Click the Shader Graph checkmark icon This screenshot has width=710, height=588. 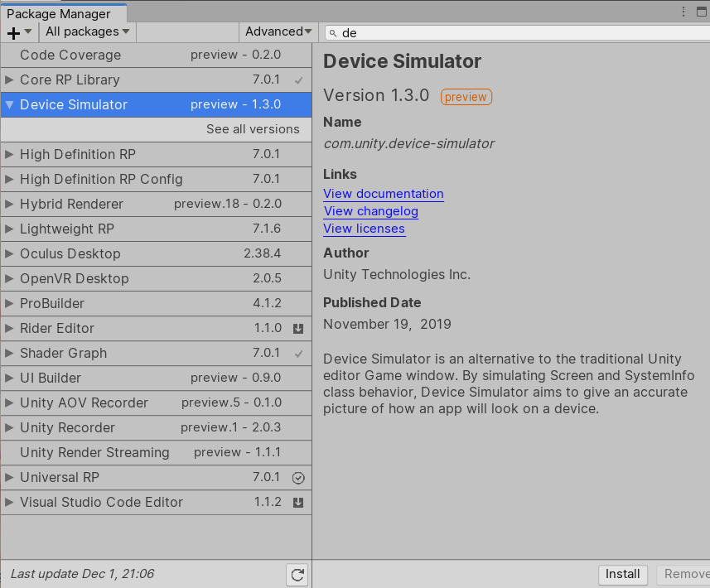(298, 354)
